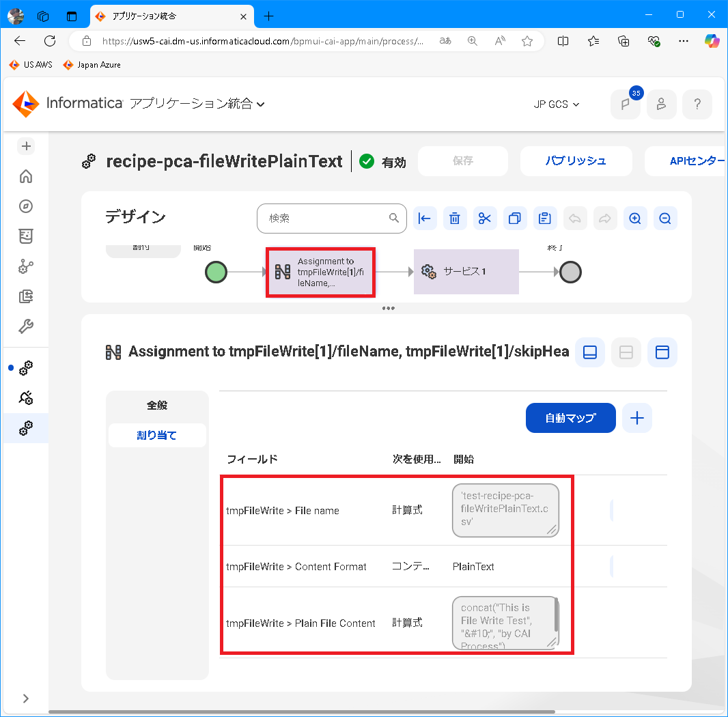Click the redo arrow icon
Image resolution: width=728 pixels, height=717 pixels.
click(x=605, y=219)
